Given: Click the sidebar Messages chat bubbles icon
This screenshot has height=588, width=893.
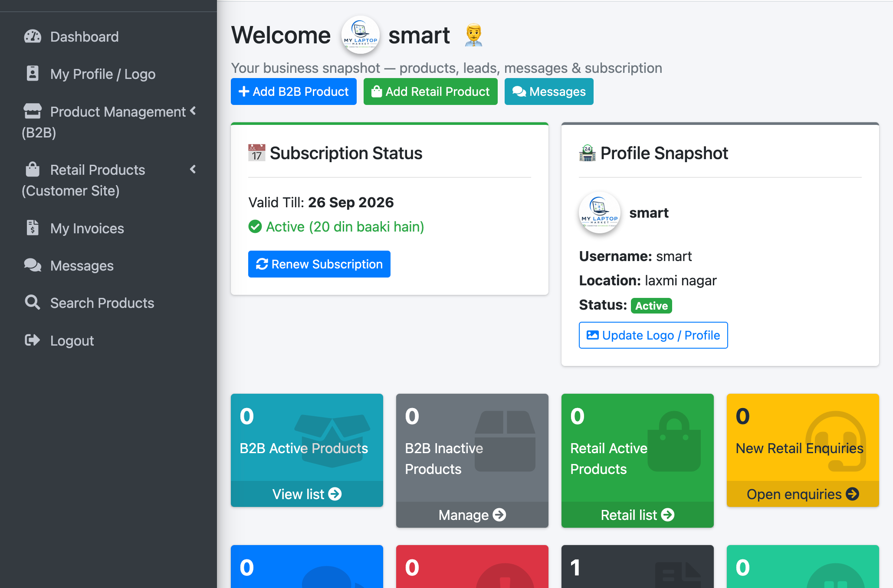Looking at the screenshot, I should [x=33, y=265].
